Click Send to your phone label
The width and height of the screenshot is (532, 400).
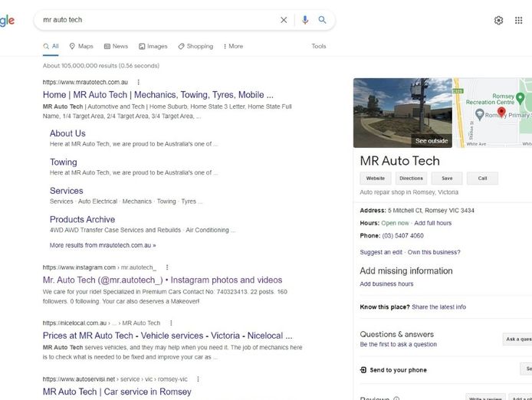pyautogui.click(x=399, y=370)
